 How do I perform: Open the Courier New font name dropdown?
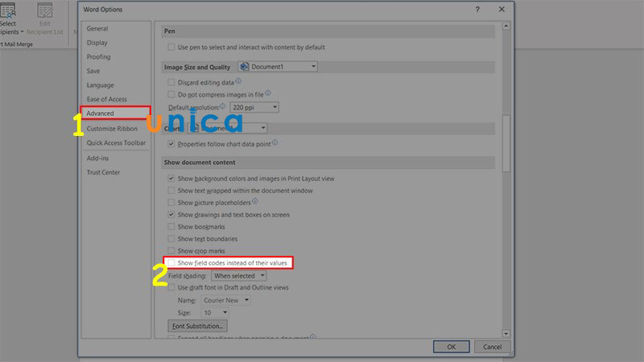click(x=225, y=300)
